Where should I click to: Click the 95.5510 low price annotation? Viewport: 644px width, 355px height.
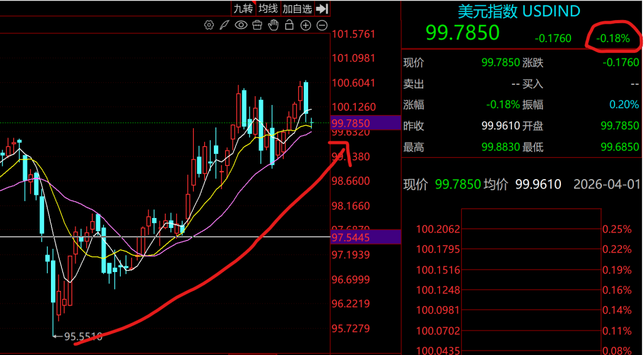click(x=84, y=337)
